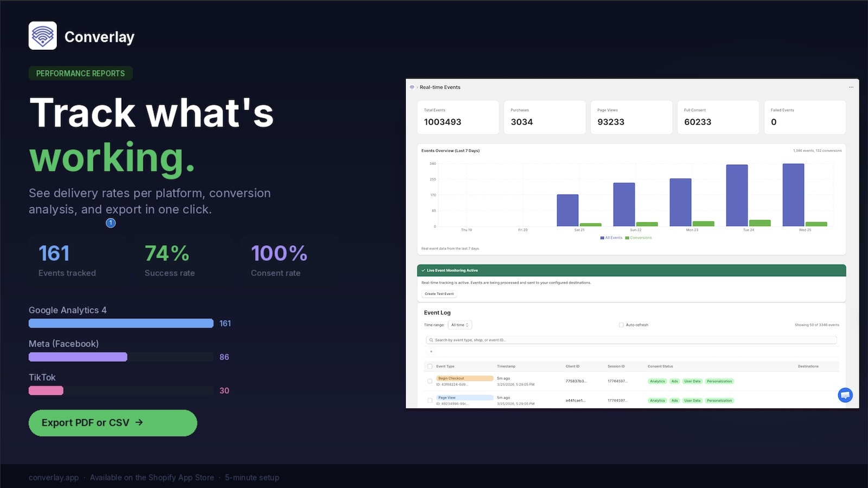Screen dimensions: 868x488
Task: Toggle the Auto-refresh checkbox
Action: pos(621,325)
